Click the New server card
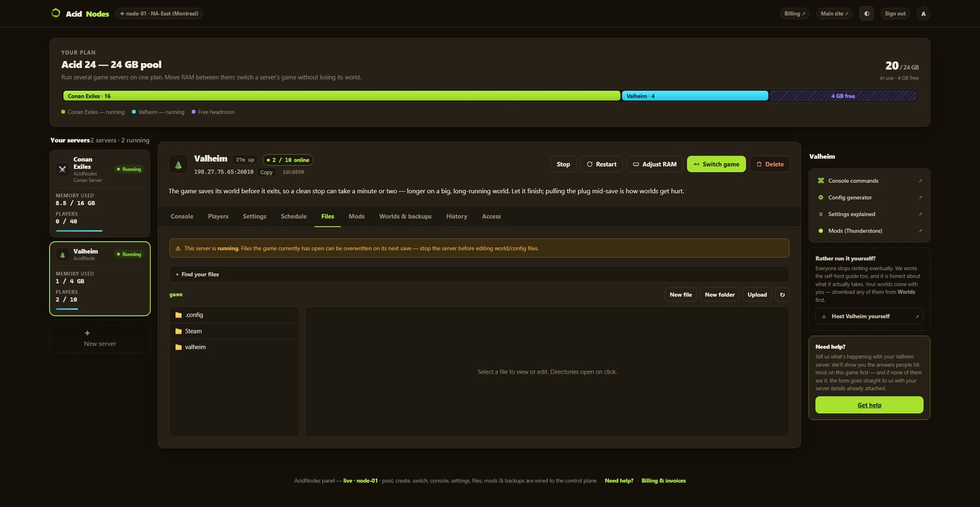Viewport: 980px width, 507px height. click(x=100, y=337)
